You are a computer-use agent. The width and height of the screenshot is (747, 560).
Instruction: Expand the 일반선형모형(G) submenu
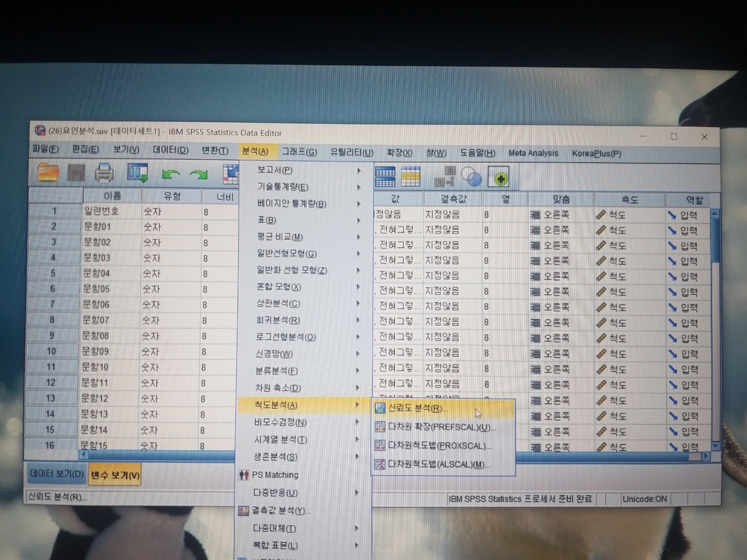(x=305, y=253)
